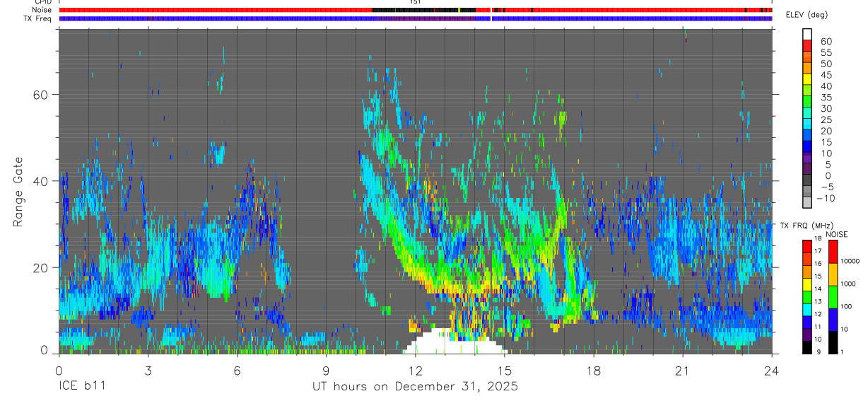Select ELEV swatch between 25 and 20 degrees
The width and height of the screenshot is (868, 401).
click(807, 123)
